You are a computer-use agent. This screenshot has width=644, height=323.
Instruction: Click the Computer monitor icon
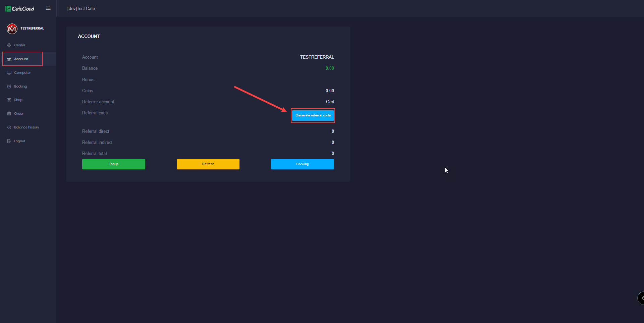click(x=9, y=73)
